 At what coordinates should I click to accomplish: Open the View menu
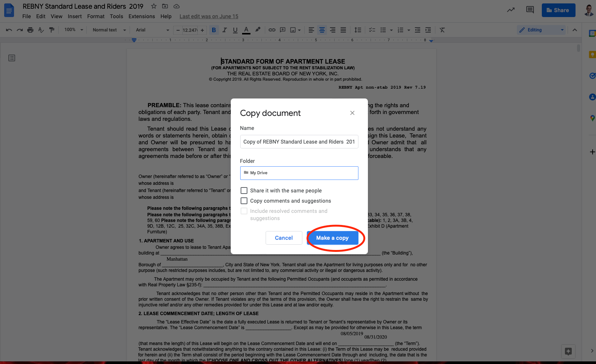point(56,16)
